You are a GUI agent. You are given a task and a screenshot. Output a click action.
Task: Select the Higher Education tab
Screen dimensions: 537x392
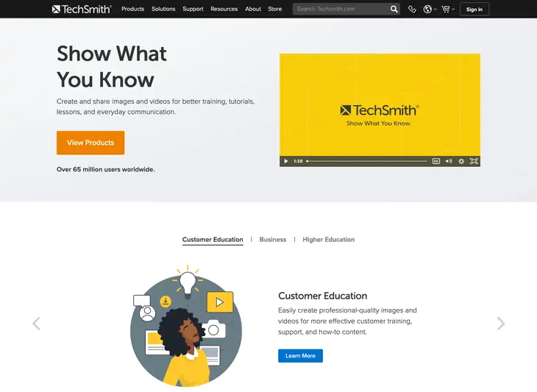[328, 239]
